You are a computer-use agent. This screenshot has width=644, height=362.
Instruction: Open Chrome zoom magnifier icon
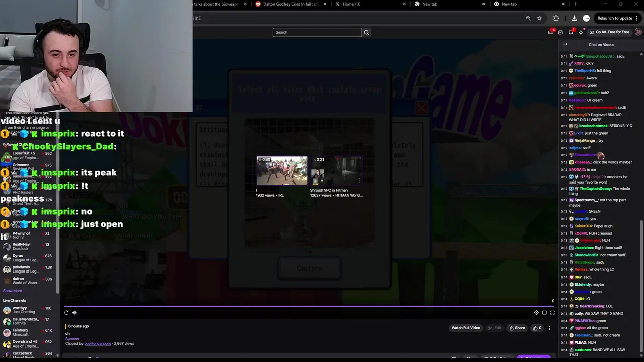click(x=528, y=18)
